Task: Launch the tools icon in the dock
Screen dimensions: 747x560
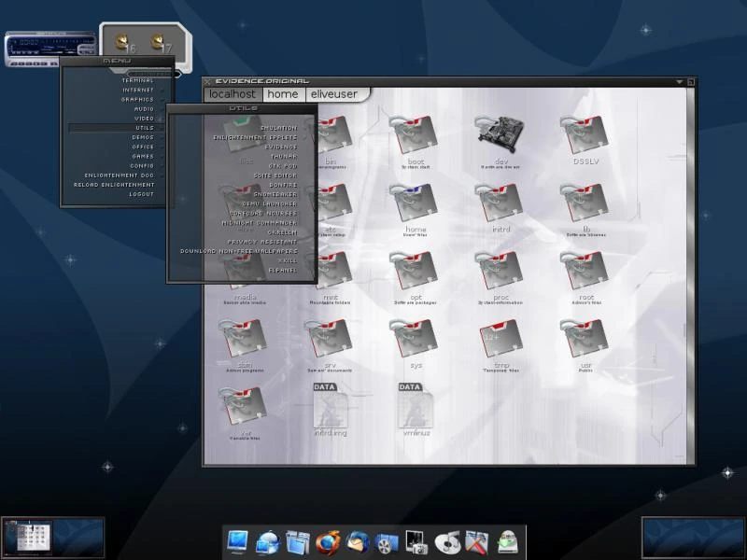Action: click(x=477, y=541)
